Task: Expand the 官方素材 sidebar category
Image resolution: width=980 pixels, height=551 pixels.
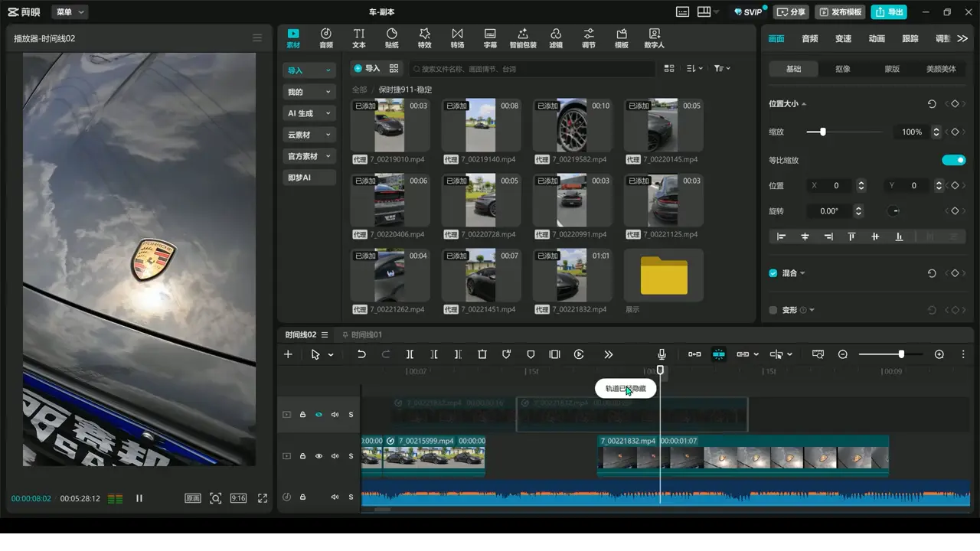Action: [309, 156]
